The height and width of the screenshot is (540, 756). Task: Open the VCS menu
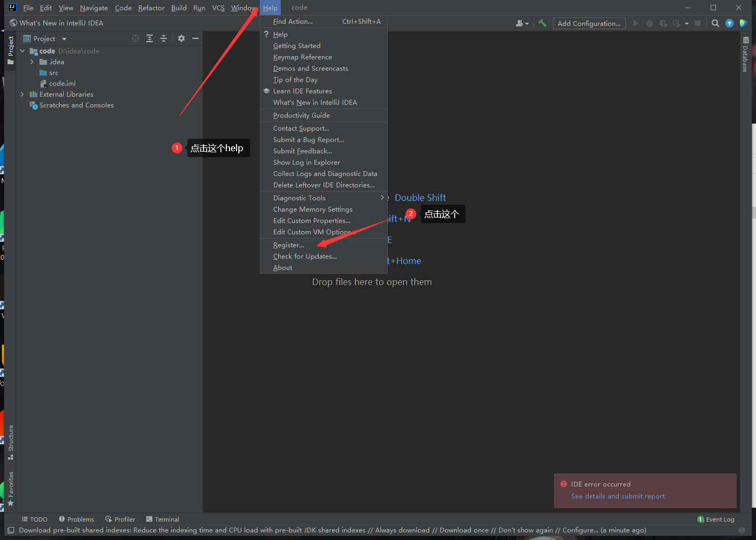click(x=218, y=8)
